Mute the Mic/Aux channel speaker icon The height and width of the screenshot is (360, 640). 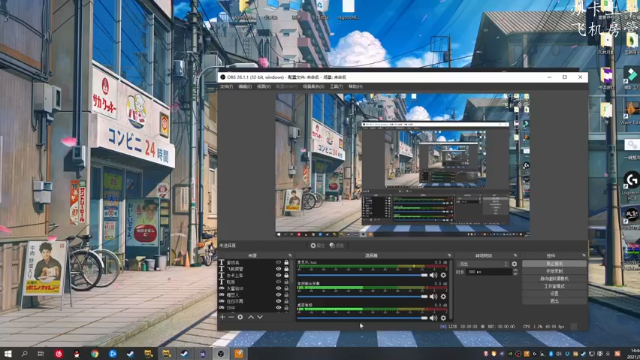[x=433, y=275]
